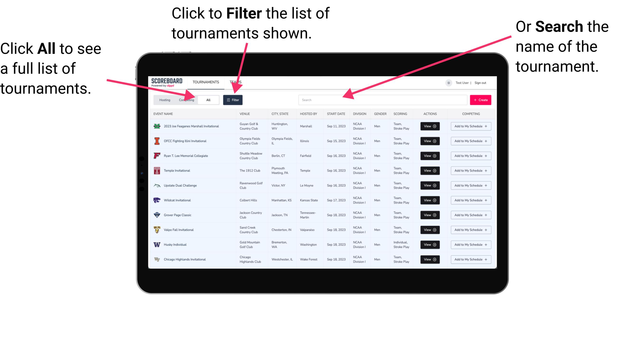Image resolution: width=644 pixels, height=346 pixels.
Task: Select the TEAMS navigation tab
Action: [x=237, y=82]
